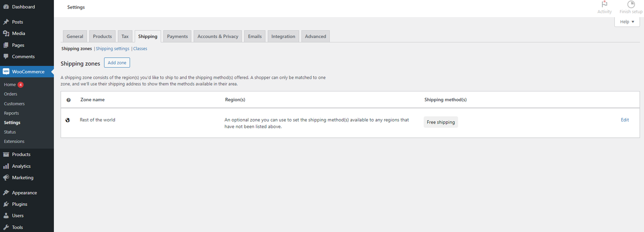The image size is (644, 232).
Task: Open the Reports submenu item
Action: click(12, 113)
